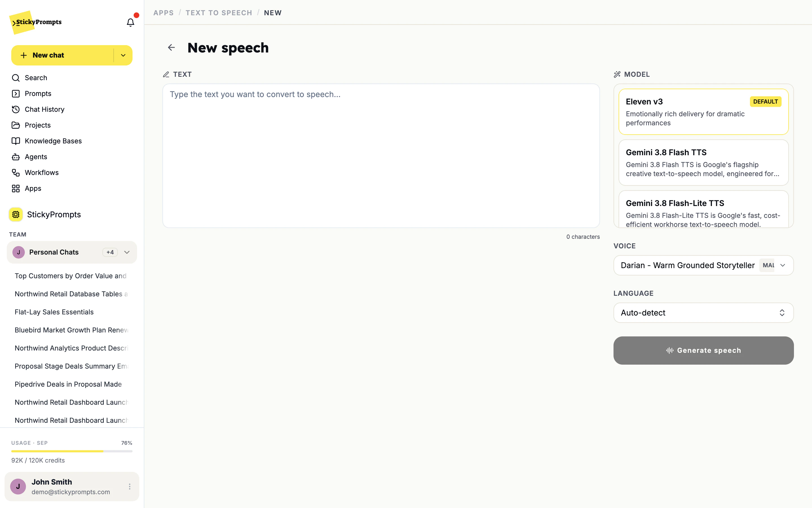Click the J avatar in Personal Chats
Viewport: 812px width, 508px height.
18,252
